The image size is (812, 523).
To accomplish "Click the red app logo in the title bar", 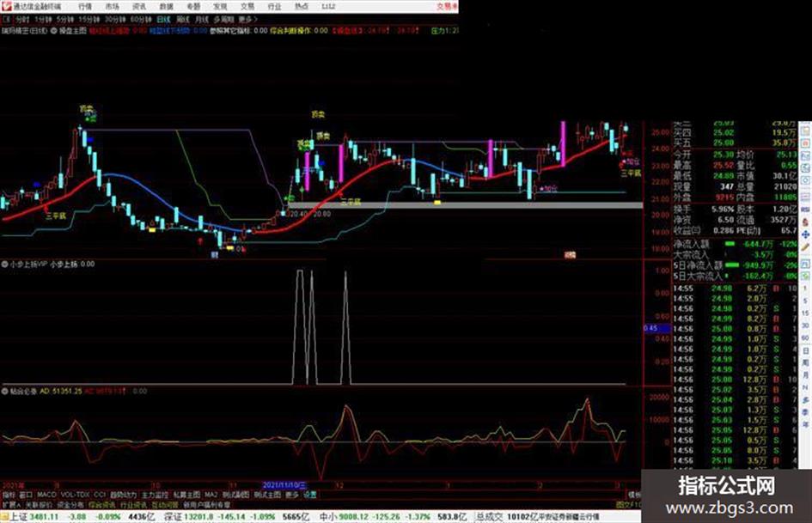I will tap(6, 6).
